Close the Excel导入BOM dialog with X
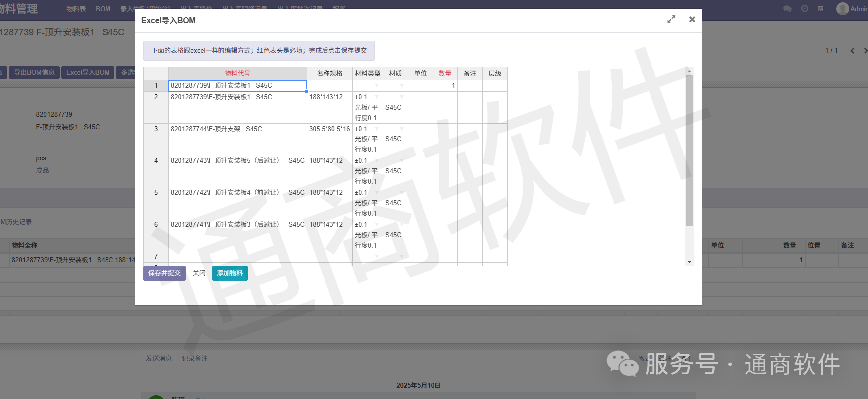868x399 pixels. [x=692, y=19]
